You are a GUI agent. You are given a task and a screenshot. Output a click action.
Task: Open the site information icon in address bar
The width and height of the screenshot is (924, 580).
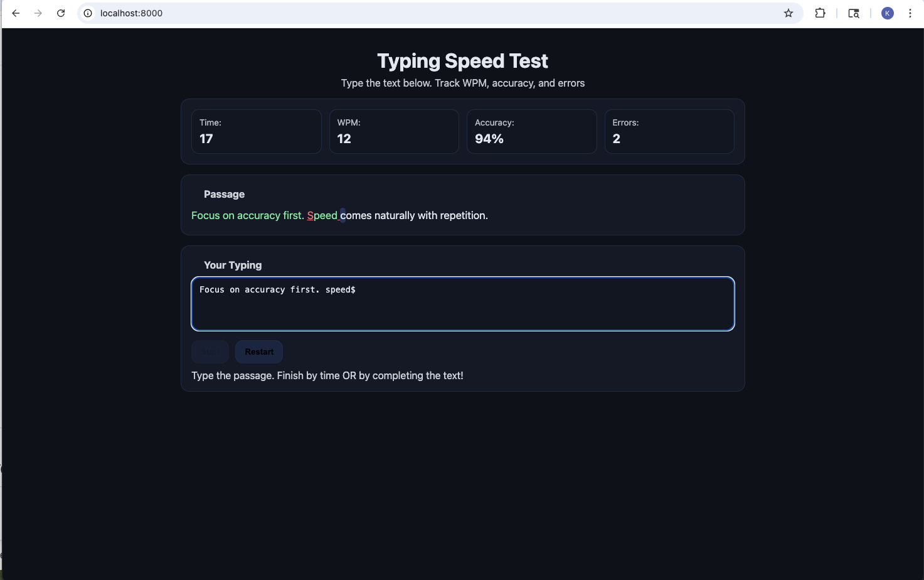(x=87, y=13)
